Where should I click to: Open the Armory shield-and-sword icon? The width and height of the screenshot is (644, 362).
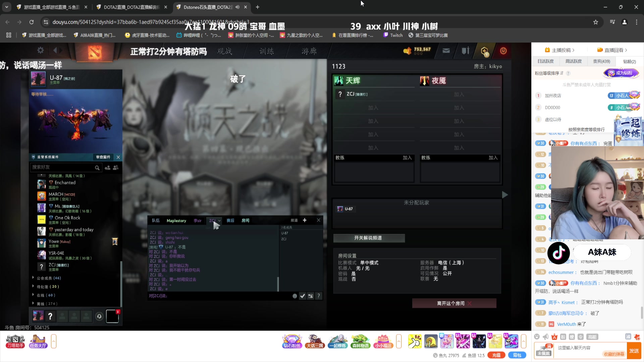[466, 51]
